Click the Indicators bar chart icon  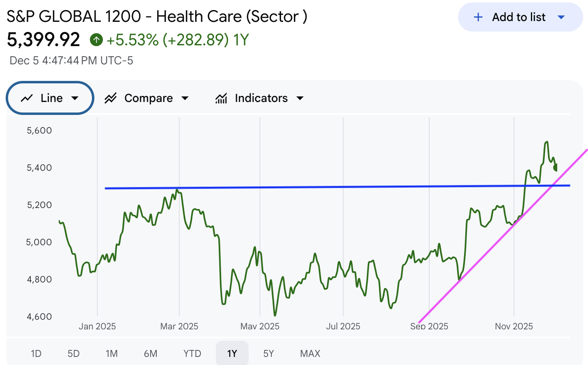221,98
